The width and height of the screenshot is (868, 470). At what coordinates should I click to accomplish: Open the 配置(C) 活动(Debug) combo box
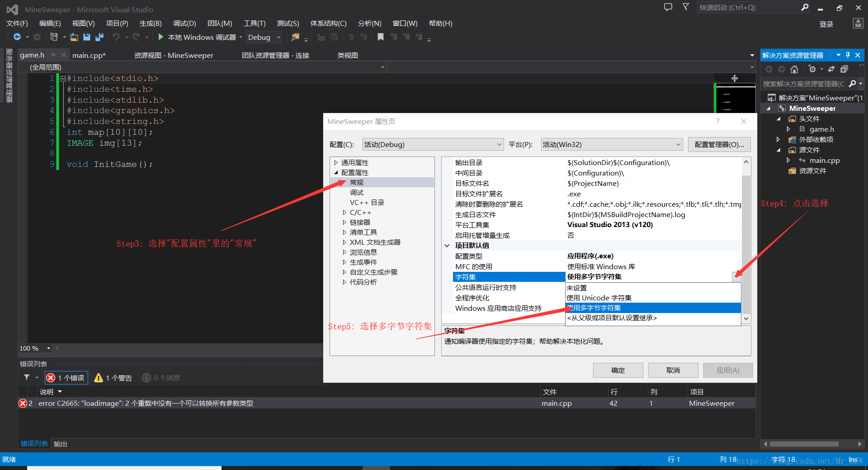tap(433, 144)
